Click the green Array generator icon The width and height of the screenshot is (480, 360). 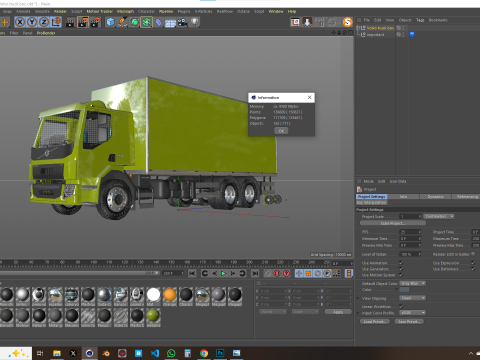click(x=146, y=22)
